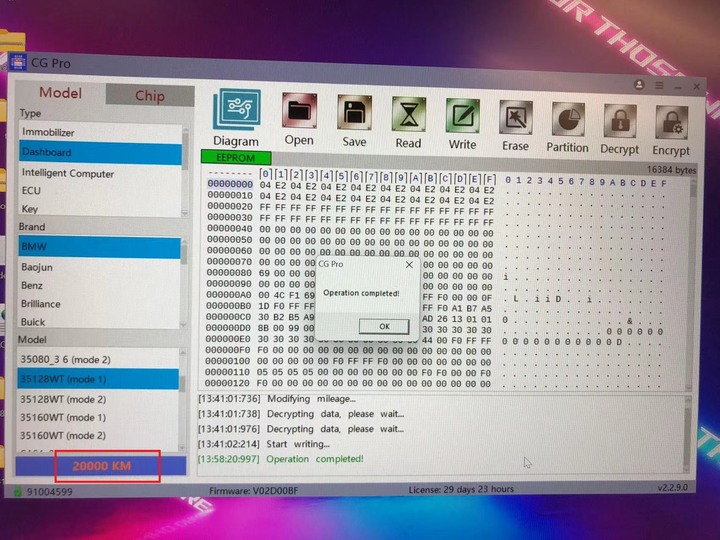Image resolution: width=720 pixels, height=540 pixels.
Task: Select model 35080_3 6 (mode 2)
Action: [x=98, y=359]
